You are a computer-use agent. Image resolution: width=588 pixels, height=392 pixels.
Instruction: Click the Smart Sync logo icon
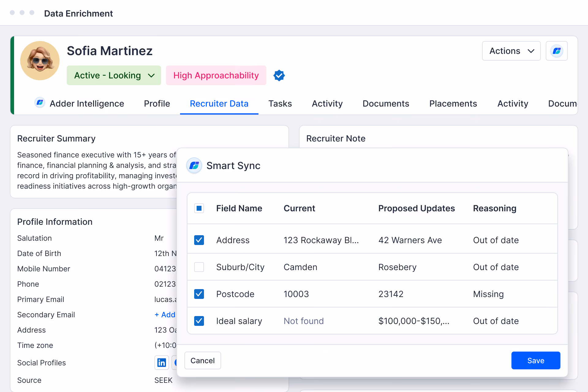(x=194, y=166)
